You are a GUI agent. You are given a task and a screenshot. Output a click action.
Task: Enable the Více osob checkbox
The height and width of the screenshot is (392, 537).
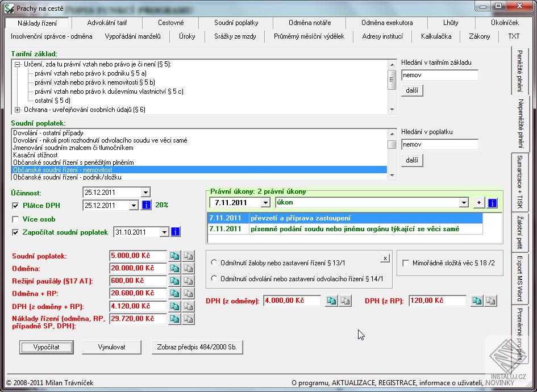(x=16, y=219)
